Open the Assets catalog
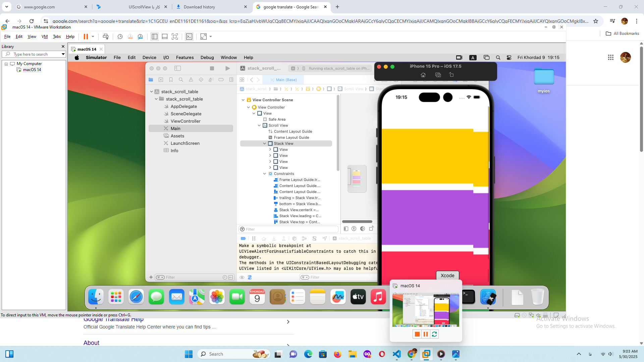 pyautogui.click(x=177, y=136)
